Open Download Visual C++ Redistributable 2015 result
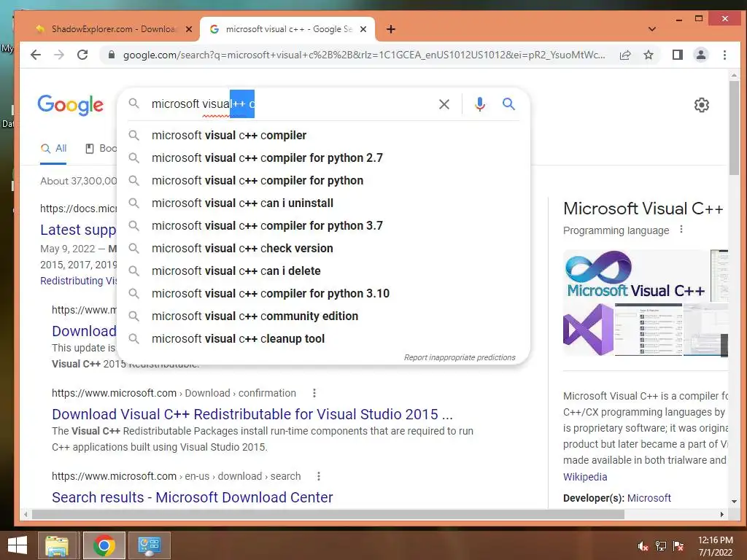747x560 pixels. tap(252, 414)
